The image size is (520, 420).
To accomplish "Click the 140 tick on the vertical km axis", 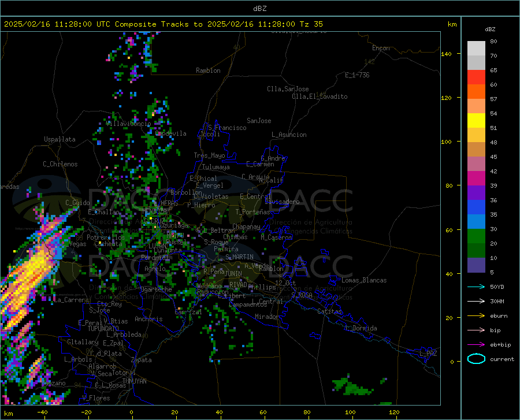I will [446, 54].
